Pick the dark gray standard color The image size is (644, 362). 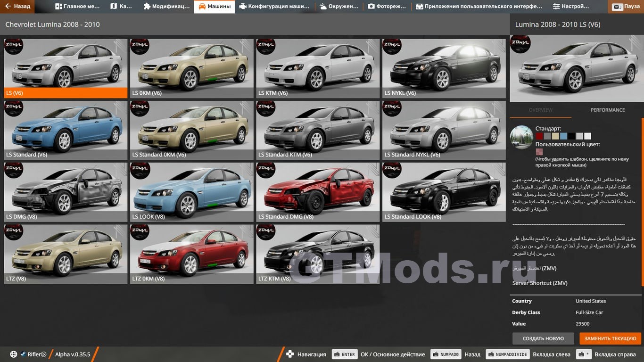tap(547, 136)
